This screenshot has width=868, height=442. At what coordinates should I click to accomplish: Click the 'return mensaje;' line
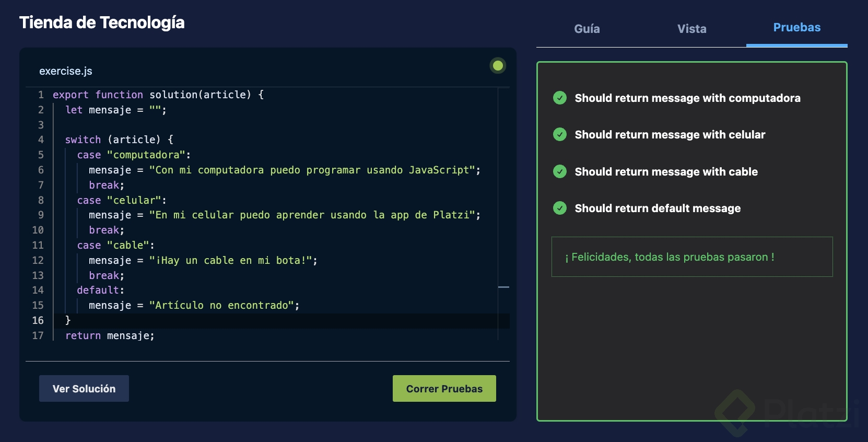[x=110, y=335]
